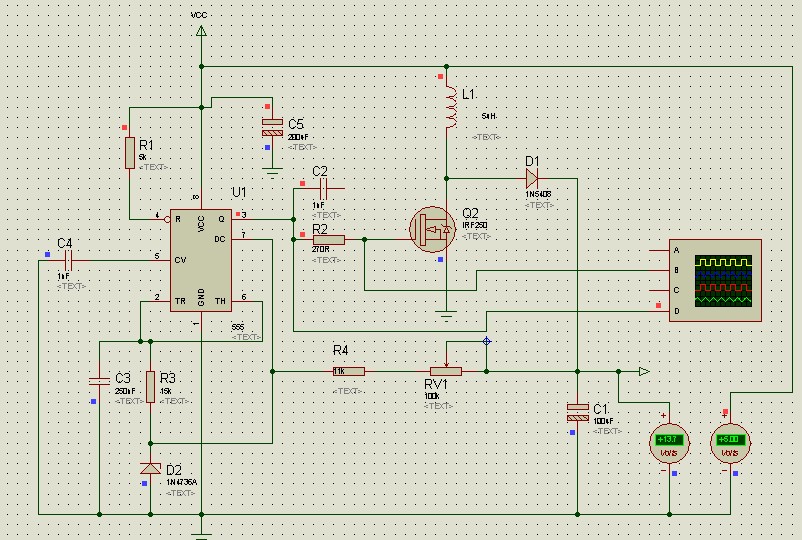
Task: Click the R1 resistor body
Action: tap(130, 153)
